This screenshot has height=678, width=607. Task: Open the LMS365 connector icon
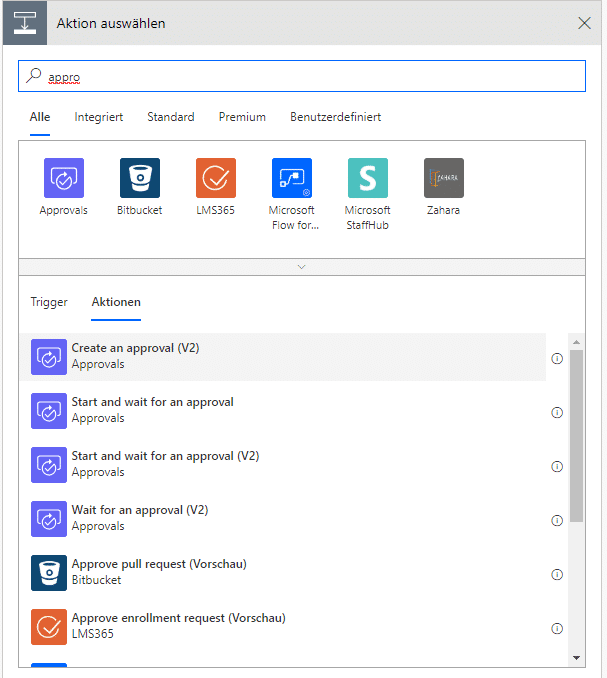click(x=216, y=178)
